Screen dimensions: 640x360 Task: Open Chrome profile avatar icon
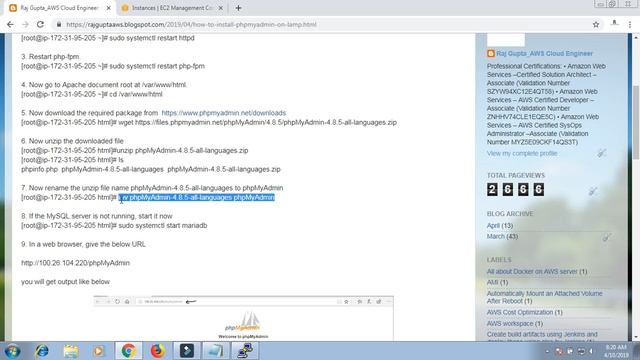click(614, 24)
